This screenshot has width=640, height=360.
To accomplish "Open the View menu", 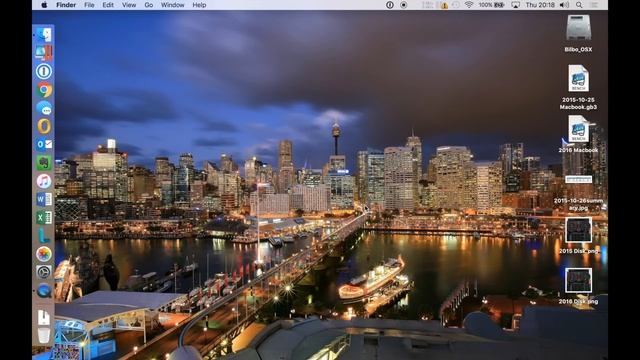I will 129,5.
